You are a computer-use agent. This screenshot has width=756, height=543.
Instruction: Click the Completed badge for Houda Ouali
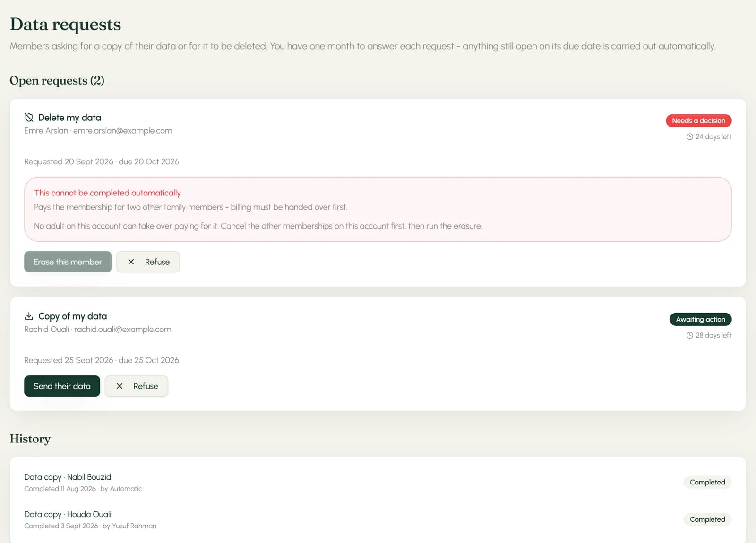click(707, 519)
